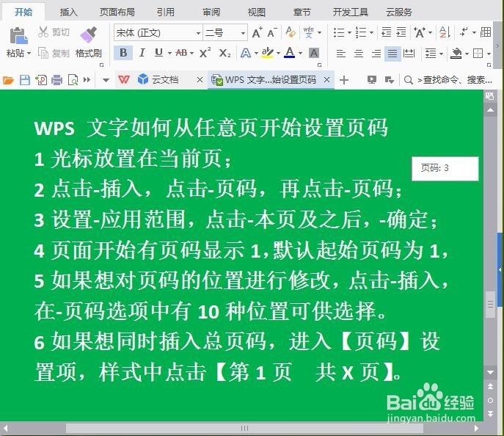504x436 pixels.
Task: Add a new document tab with plus
Action: pos(343,80)
